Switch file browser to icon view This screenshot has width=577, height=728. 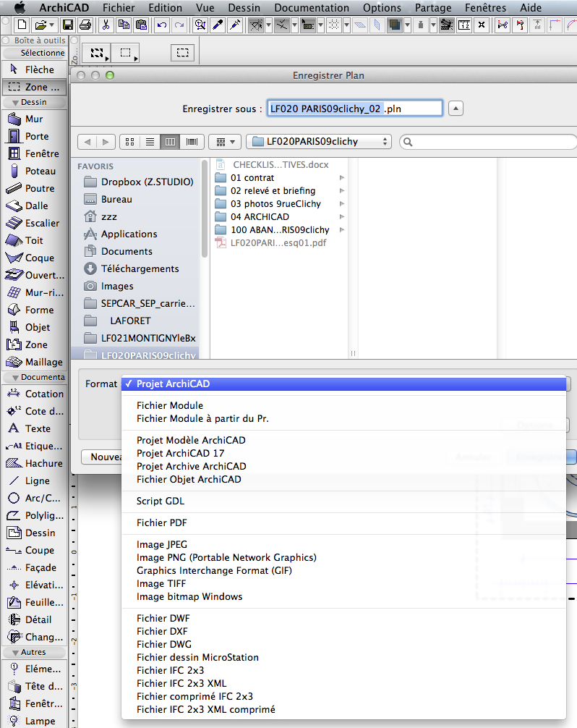tap(129, 142)
